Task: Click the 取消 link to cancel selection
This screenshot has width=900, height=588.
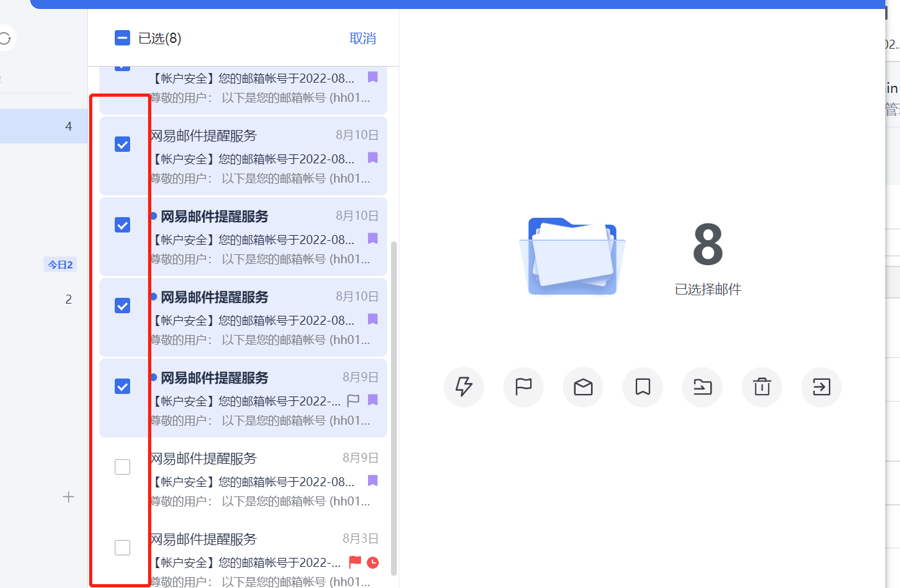Action: 362,38
